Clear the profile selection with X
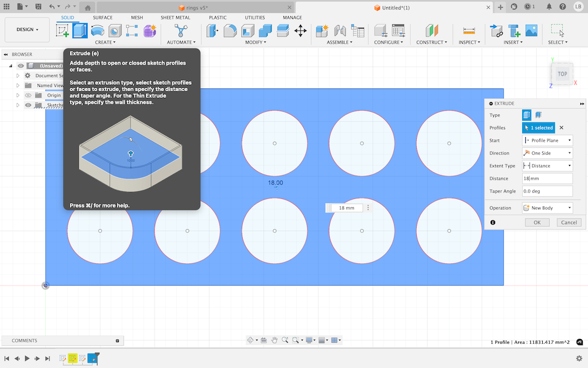This screenshot has height=368, width=588. pos(562,128)
